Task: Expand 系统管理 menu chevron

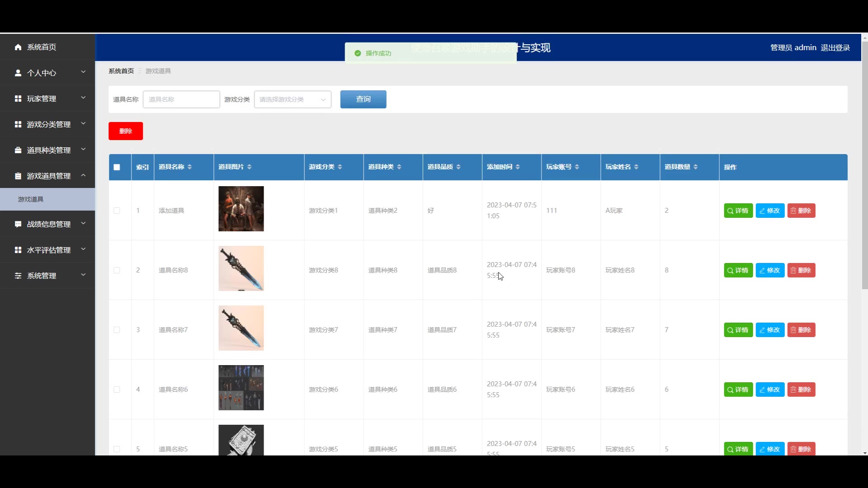Action: pos(83,275)
